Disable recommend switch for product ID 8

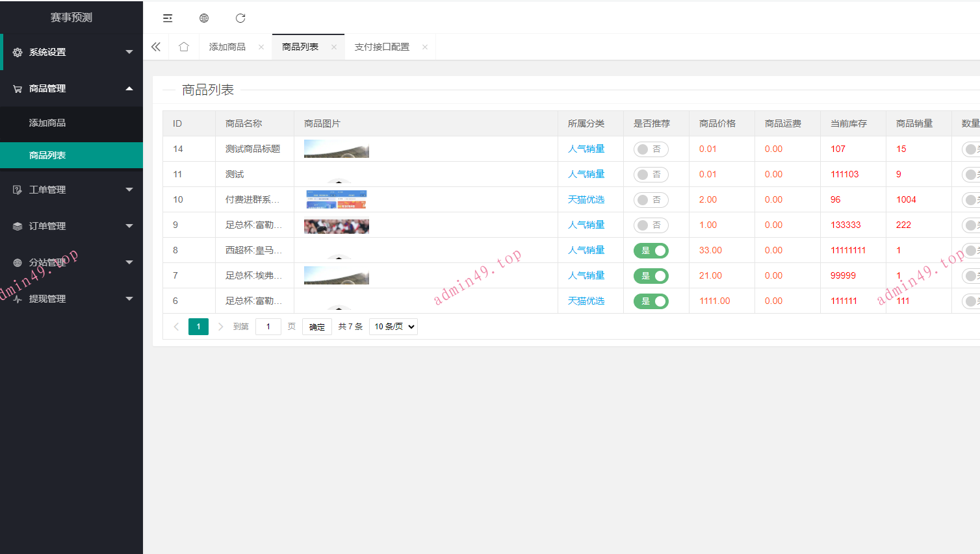click(x=651, y=251)
